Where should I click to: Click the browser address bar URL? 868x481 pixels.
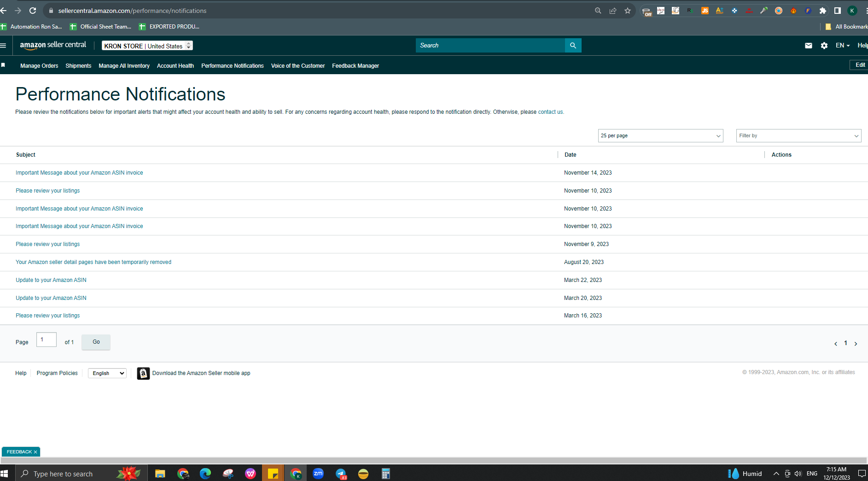click(x=132, y=11)
